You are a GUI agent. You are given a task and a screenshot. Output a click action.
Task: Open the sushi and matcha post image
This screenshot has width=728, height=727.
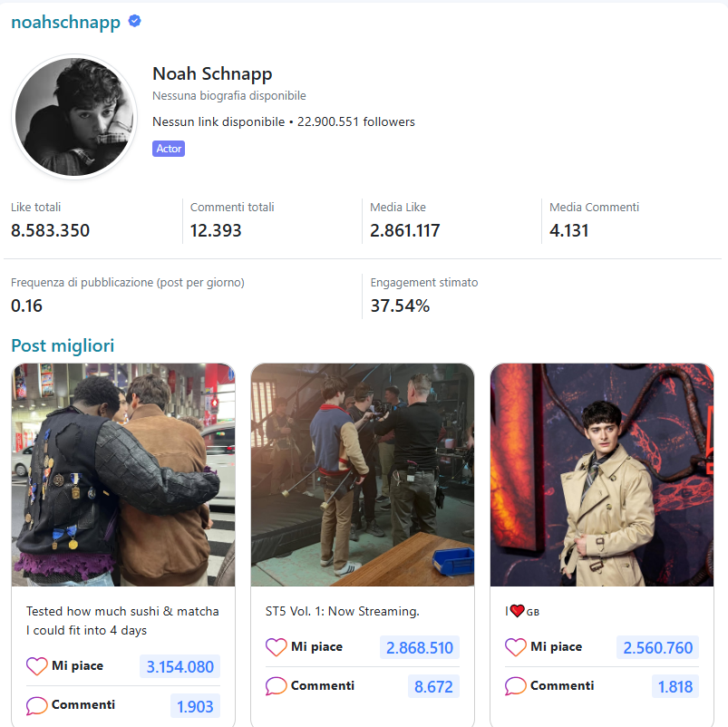123,475
